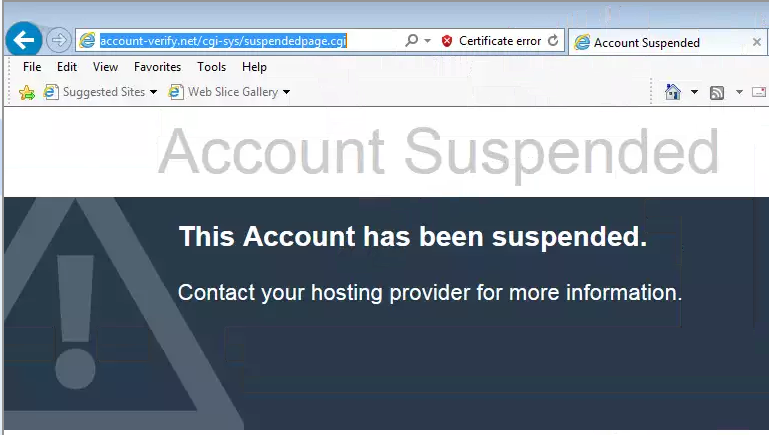Click the Certificate error text
The width and height of the screenshot is (769, 435).
pyautogui.click(x=500, y=41)
